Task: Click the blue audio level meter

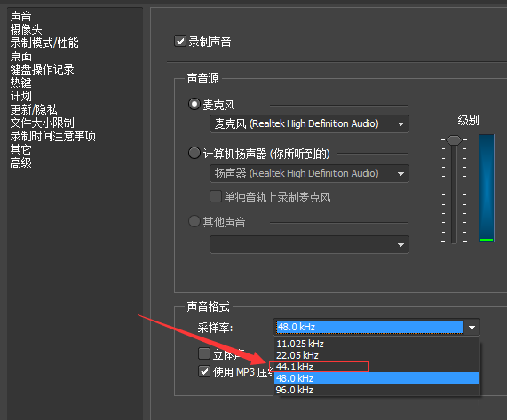Action: 487,188
